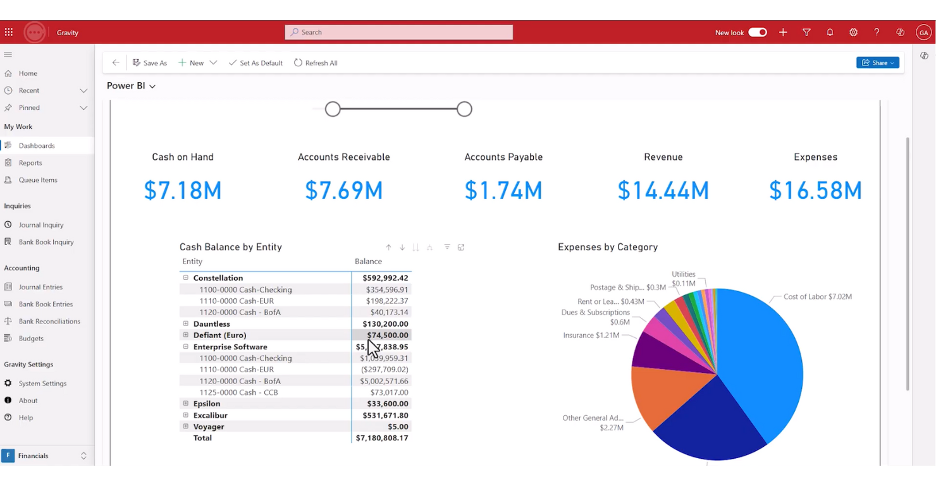Click the 1125-0000 Cash - CCB row
The height and width of the screenshot is (486, 936).
click(295, 392)
